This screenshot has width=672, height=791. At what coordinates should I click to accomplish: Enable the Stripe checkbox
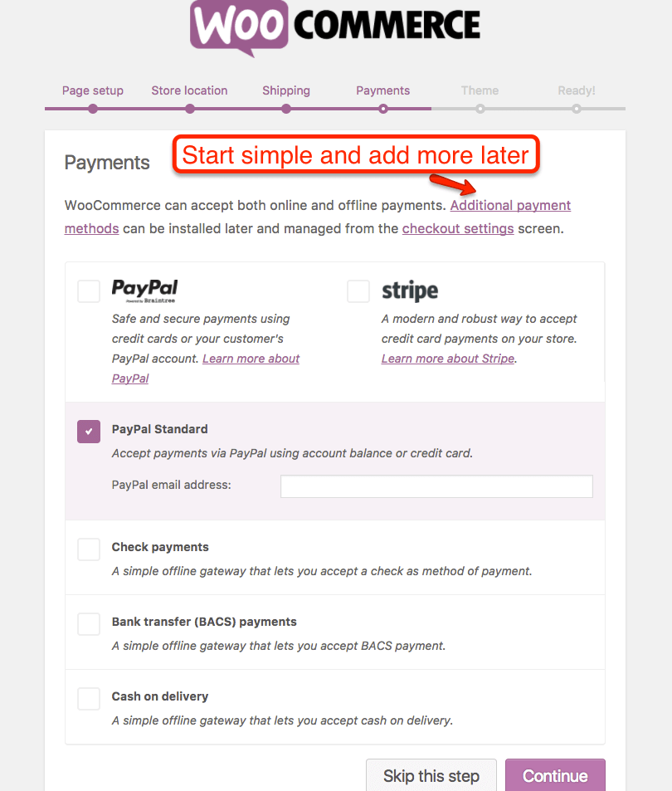pyautogui.click(x=358, y=291)
